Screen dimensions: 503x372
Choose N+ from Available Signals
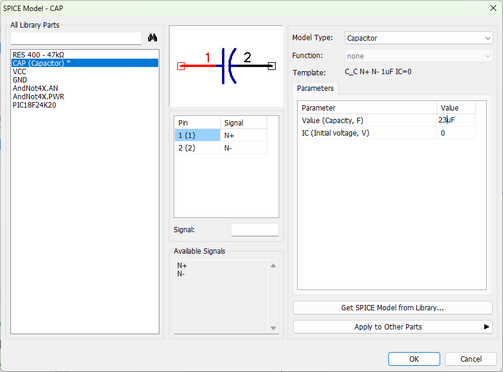coord(182,266)
